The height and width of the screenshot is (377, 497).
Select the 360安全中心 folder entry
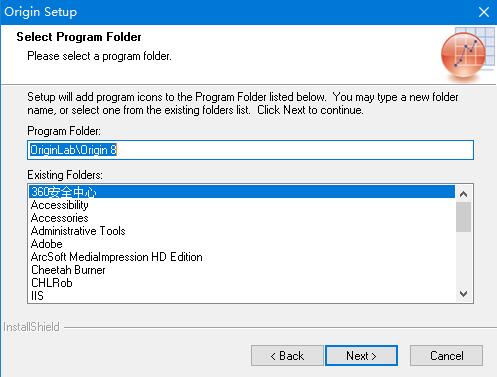(242, 192)
